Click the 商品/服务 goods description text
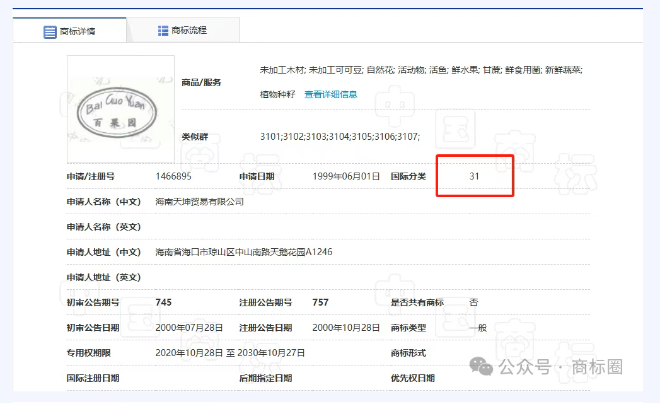 (x=420, y=70)
